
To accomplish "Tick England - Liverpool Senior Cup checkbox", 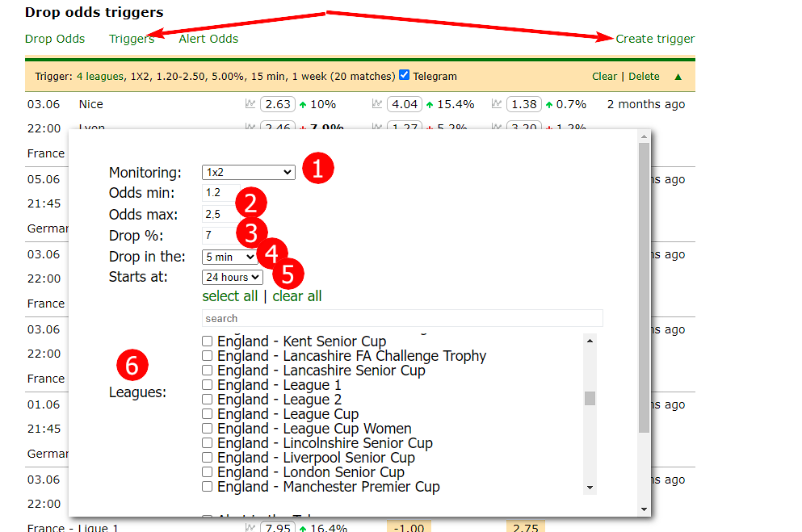I will 208,458.
